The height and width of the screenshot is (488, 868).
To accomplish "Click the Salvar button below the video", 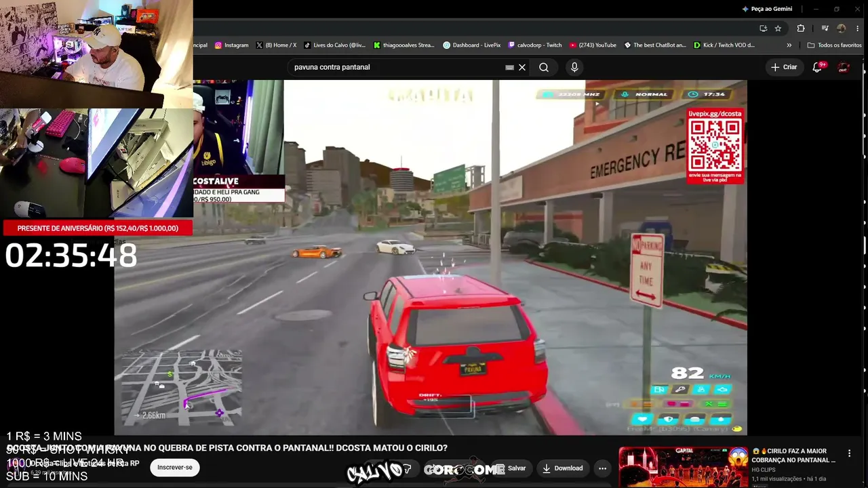I will click(511, 468).
